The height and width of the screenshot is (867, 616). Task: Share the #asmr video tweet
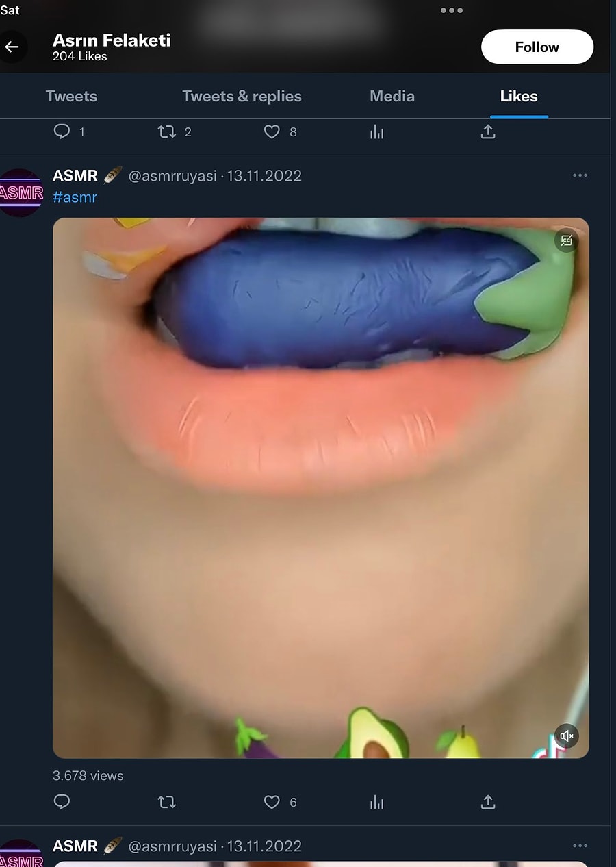point(487,802)
